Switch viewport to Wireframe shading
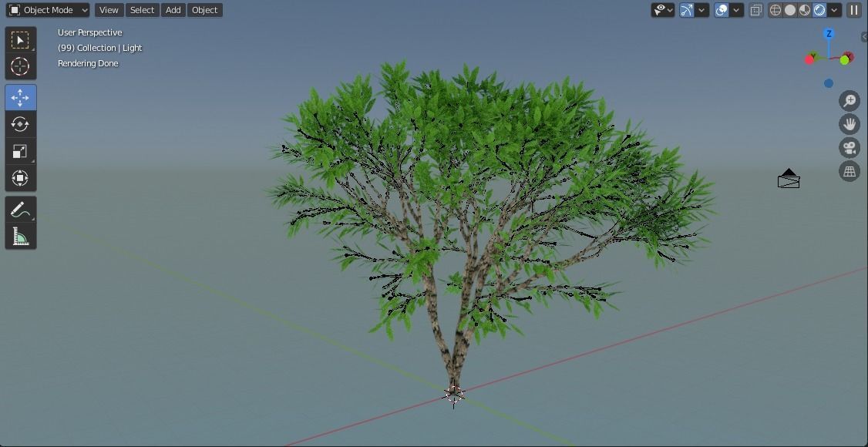Screen dimensions: 868x447 tap(776, 9)
